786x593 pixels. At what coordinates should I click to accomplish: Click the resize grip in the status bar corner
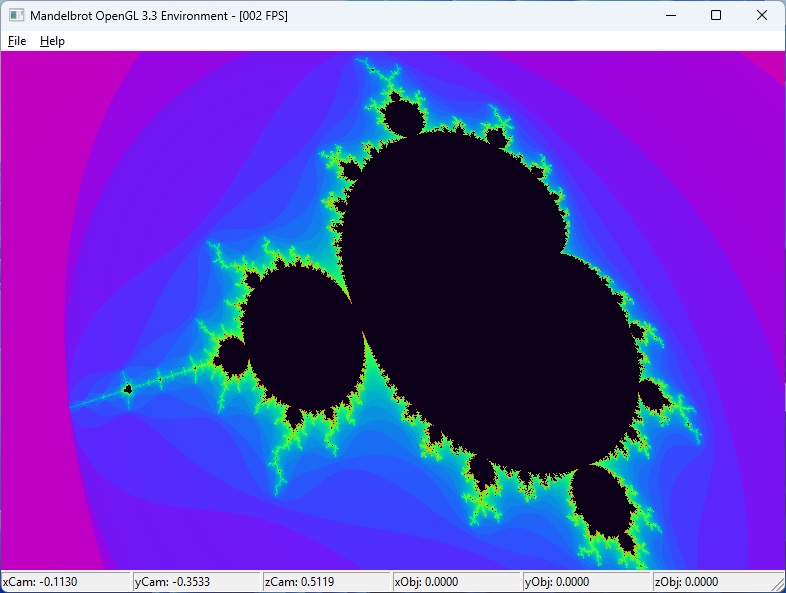[x=778, y=585]
